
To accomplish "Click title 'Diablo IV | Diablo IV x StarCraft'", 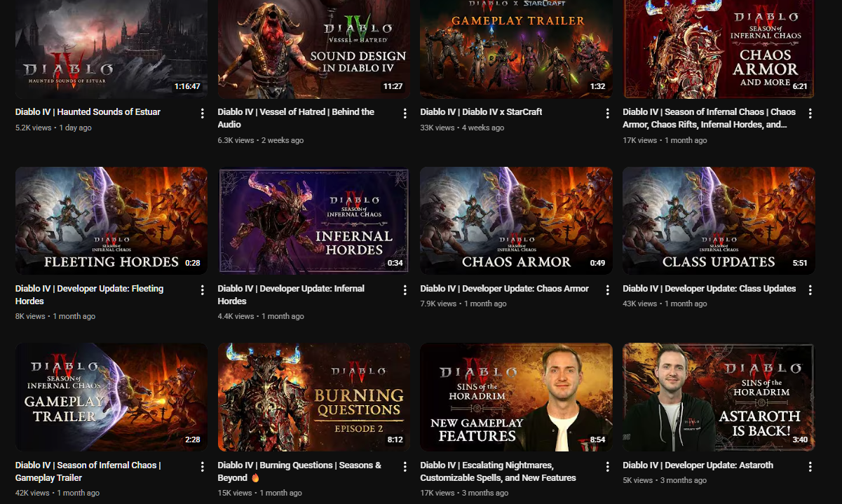I will (481, 112).
